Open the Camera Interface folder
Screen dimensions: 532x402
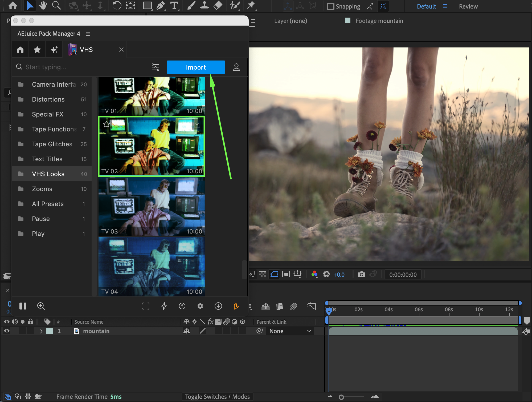click(52, 84)
